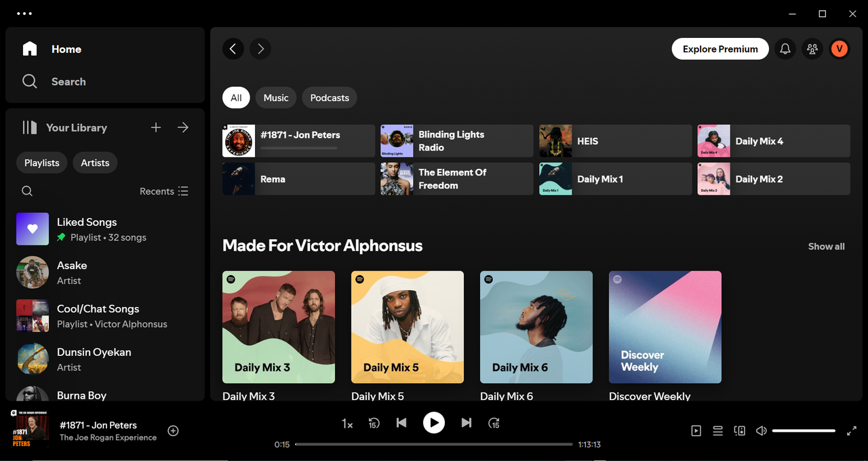The image size is (868, 461).
Task: Enter full screen mode
Action: click(x=852, y=430)
